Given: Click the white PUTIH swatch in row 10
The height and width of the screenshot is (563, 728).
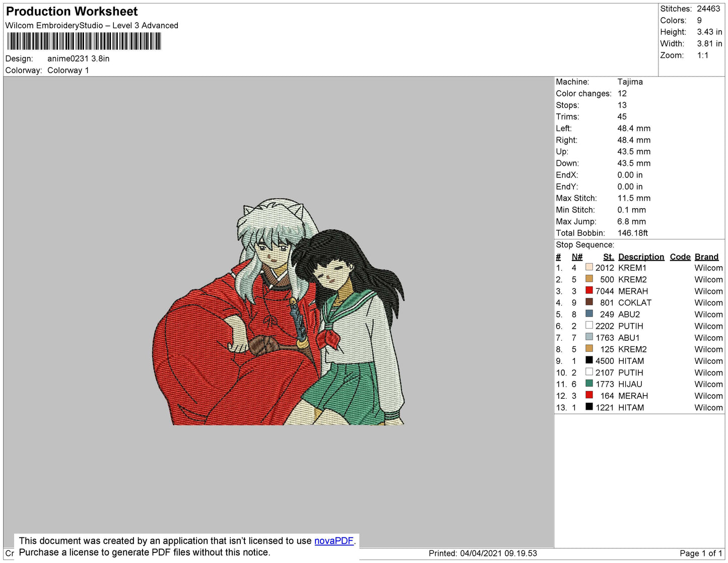Looking at the screenshot, I should (589, 371).
